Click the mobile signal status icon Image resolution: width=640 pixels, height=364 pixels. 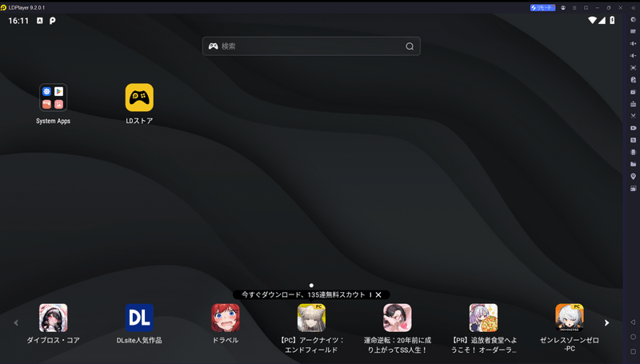602,21
